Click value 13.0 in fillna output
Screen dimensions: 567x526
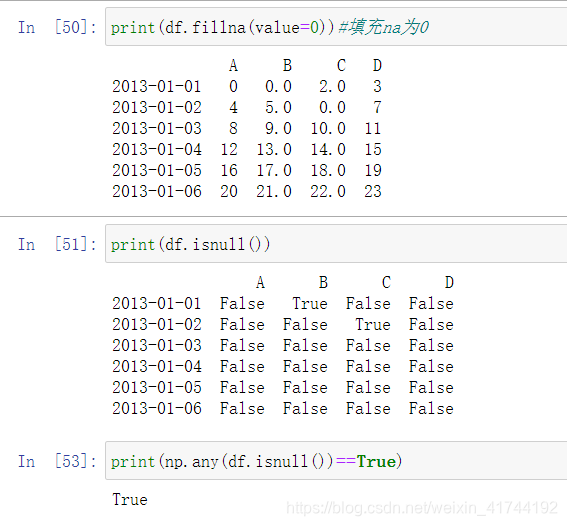[274, 149]
